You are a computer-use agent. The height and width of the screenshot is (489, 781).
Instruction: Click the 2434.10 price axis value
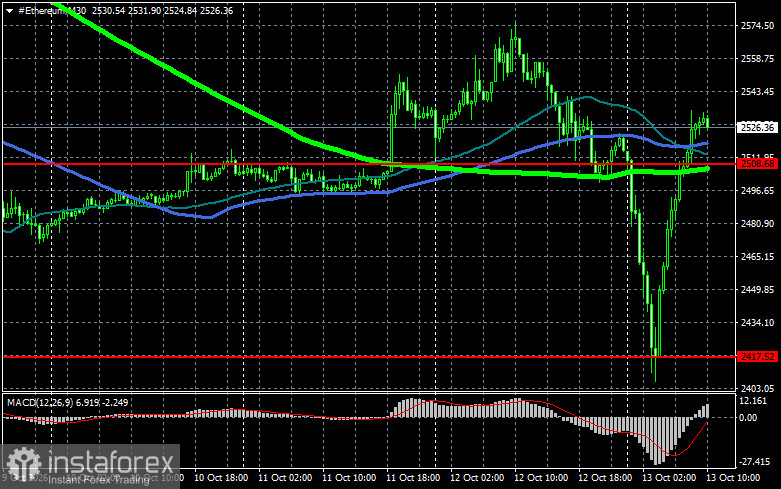point(757,323)
